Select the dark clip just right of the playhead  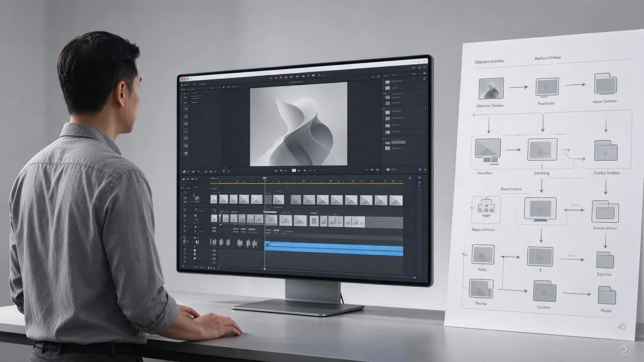[269, 200]
